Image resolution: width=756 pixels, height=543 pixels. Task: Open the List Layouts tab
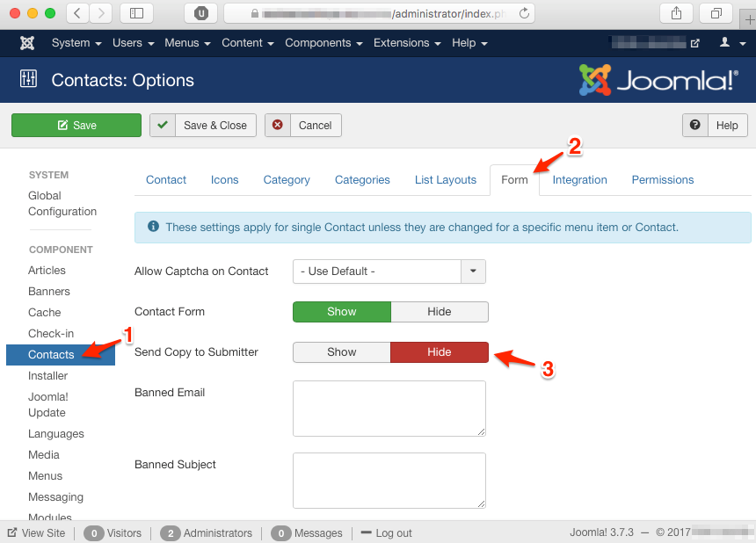click(x=445, y=180)
